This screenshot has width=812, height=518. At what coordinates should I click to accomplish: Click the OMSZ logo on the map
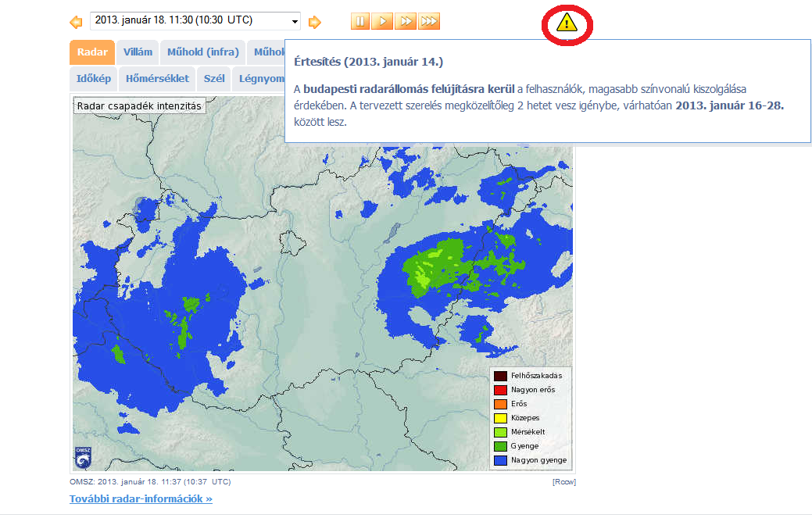[x=84, y=457]
